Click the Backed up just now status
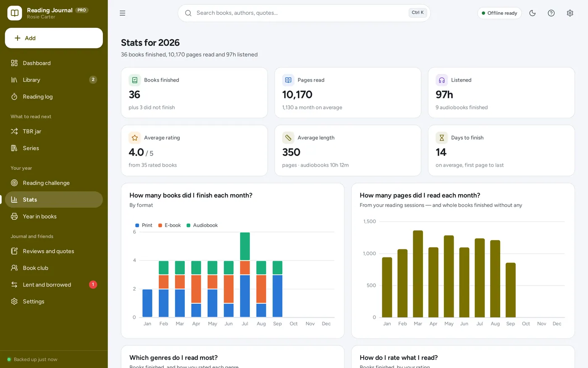The height and width of the screenshot is (368, 588). 32,360
